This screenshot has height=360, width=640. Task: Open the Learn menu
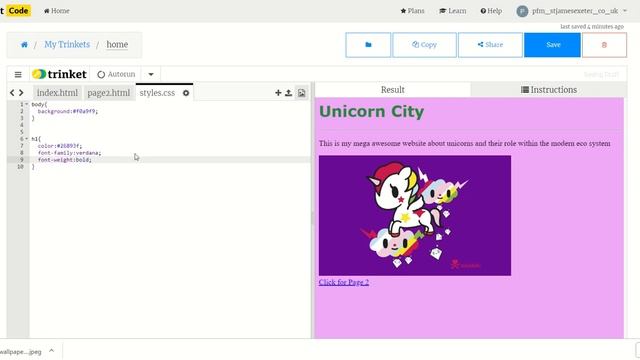(453, 11)
